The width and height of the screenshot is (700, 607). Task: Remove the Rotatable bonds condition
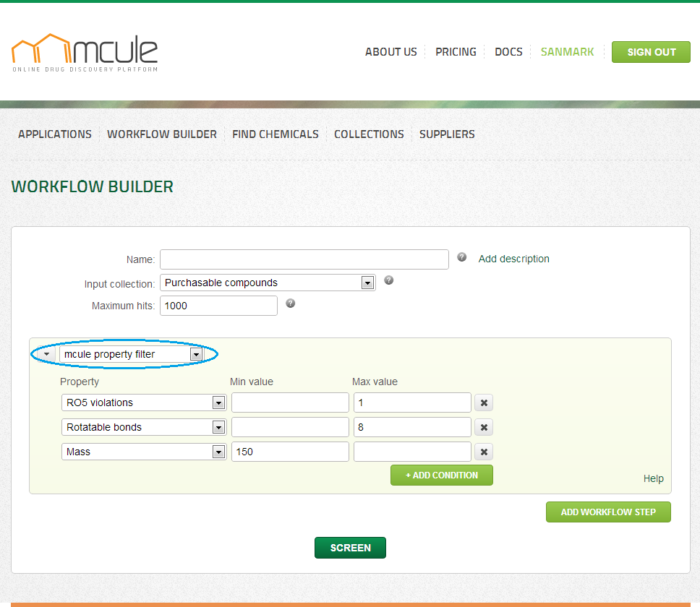[x=484, y=428]
